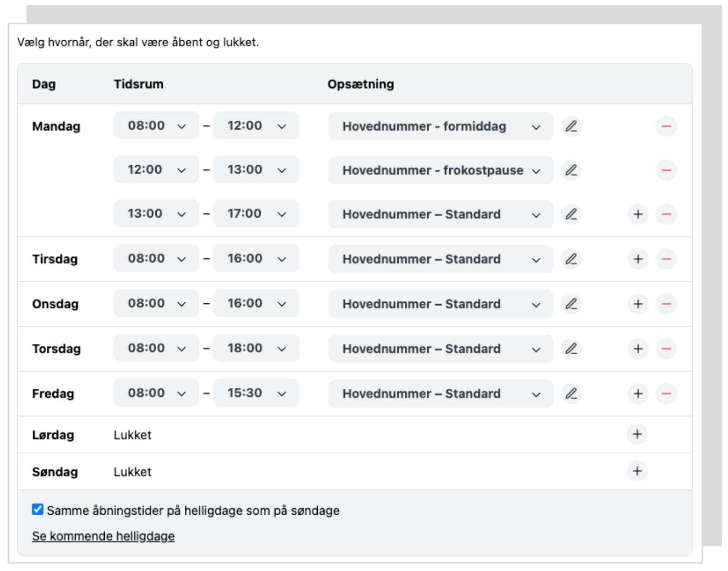This screenshot has width=728, height=571.
Task: Click the Tidsrum column header
Action: (139, 84)
